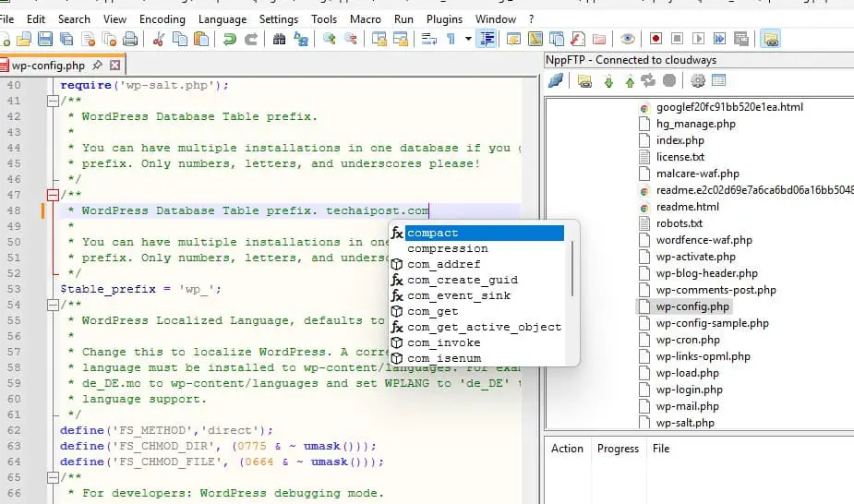This screenshot has width=854, height=504.
Task: Click the Close All documents toolbar icon
Action: pos(109,39)
